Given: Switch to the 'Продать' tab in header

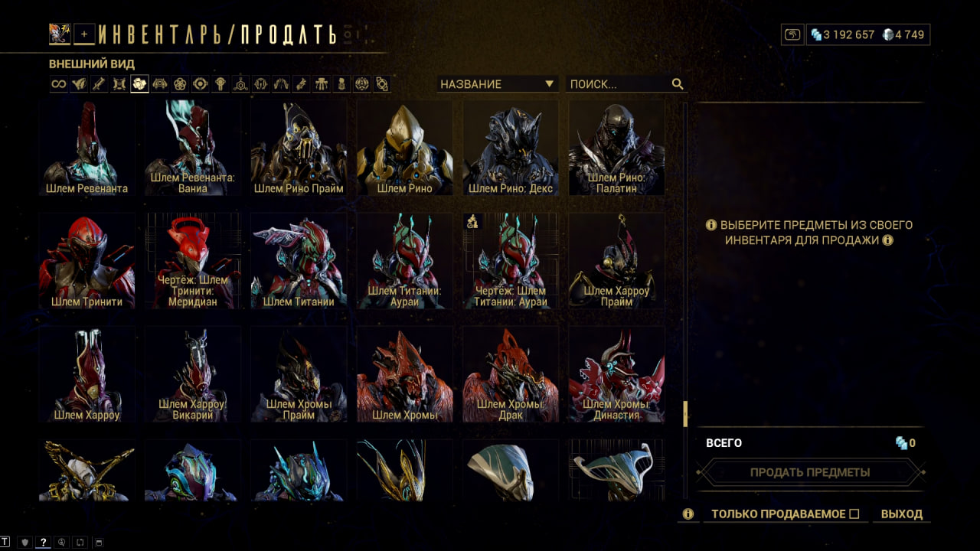Looking at the screenshot, I should click(x=288, y=34).
